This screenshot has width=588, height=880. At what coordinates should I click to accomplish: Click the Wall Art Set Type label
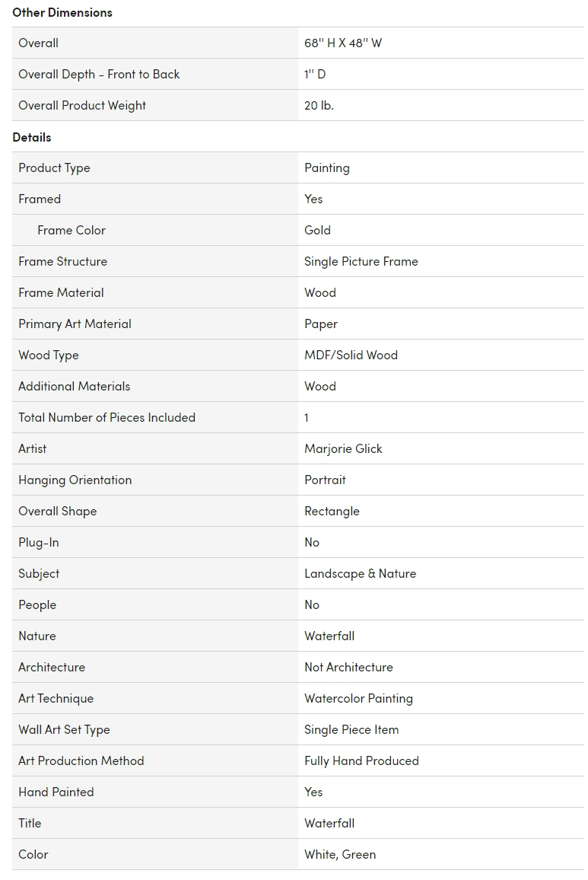pos(64,729)
